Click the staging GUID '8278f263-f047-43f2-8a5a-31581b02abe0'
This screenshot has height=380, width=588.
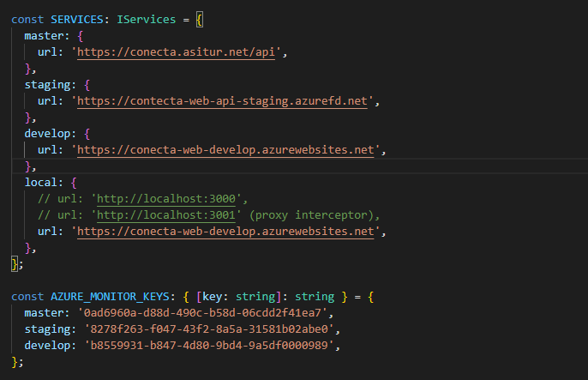coord(209,329)
